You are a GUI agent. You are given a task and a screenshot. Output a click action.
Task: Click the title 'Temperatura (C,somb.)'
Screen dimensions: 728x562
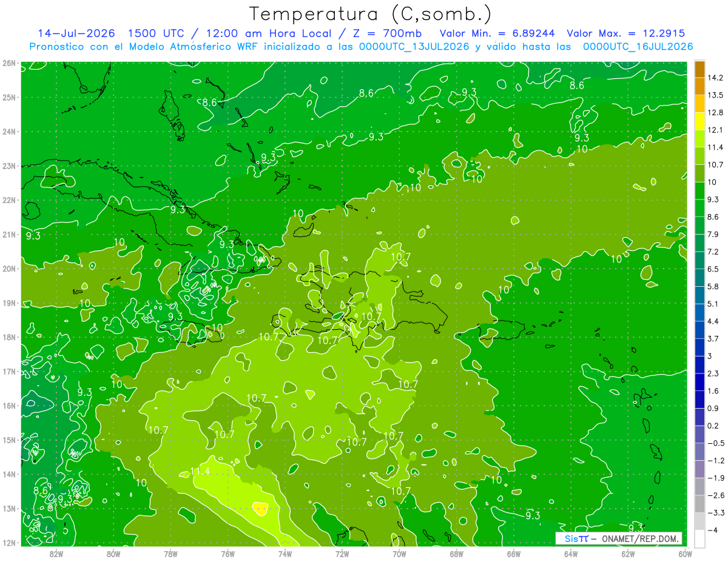click(371, 14)
